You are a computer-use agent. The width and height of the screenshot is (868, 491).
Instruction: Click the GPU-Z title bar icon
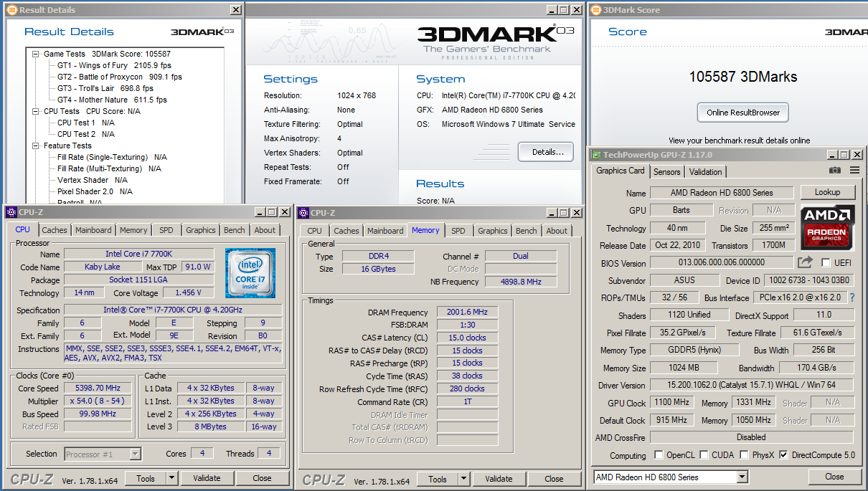(595, 155)
